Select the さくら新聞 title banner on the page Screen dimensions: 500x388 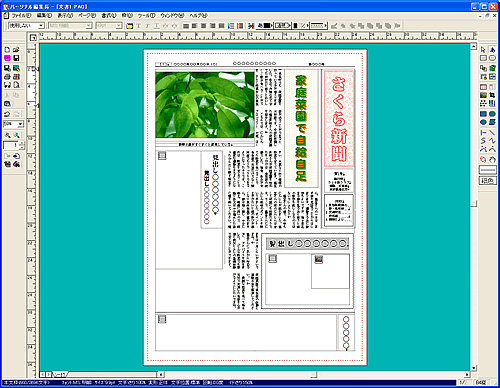(x=339, y=119)
